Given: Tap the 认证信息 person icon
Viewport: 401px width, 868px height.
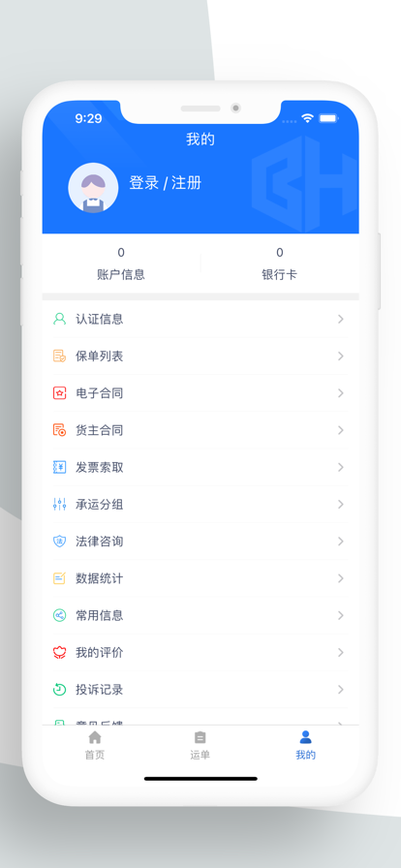Looking at the screenshot, I should (x=59, y=319).
